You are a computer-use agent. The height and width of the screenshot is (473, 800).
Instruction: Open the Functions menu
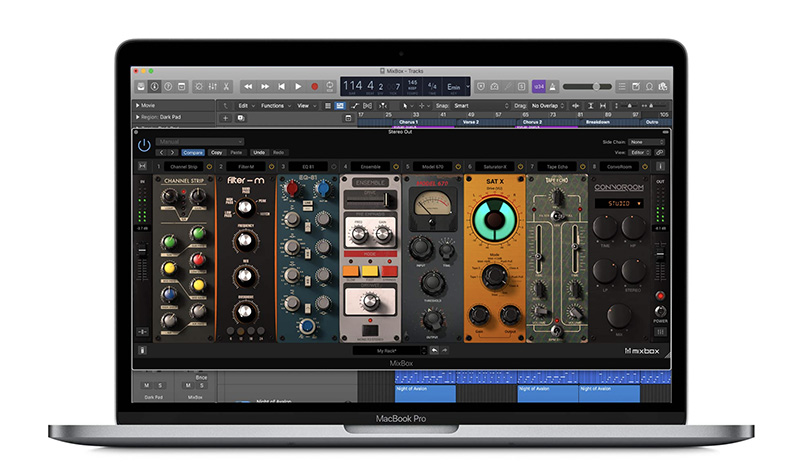tap(276, 106)
